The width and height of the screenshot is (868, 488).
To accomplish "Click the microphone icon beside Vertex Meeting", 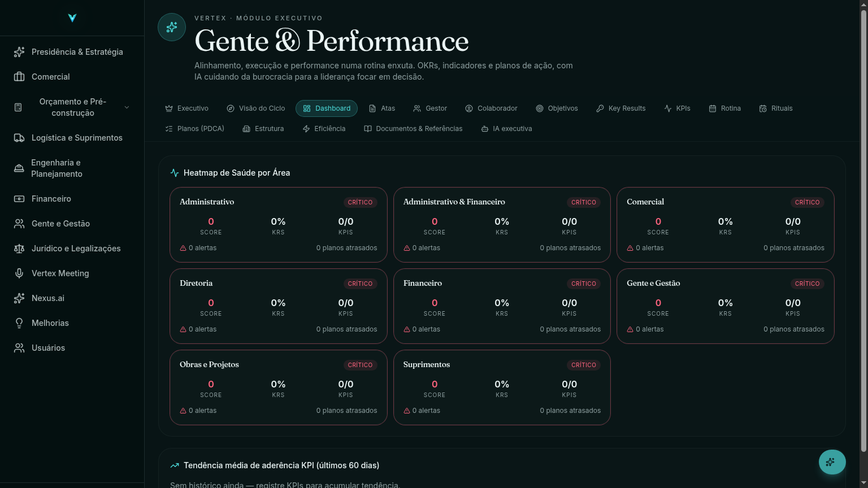I will pyautogui.click(x=19, y=273).
